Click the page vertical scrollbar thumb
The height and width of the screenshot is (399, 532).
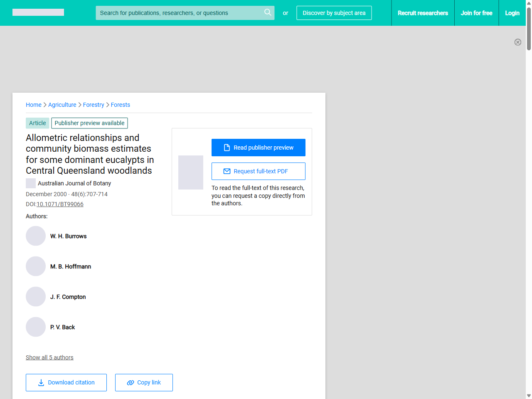coord(529,28)
